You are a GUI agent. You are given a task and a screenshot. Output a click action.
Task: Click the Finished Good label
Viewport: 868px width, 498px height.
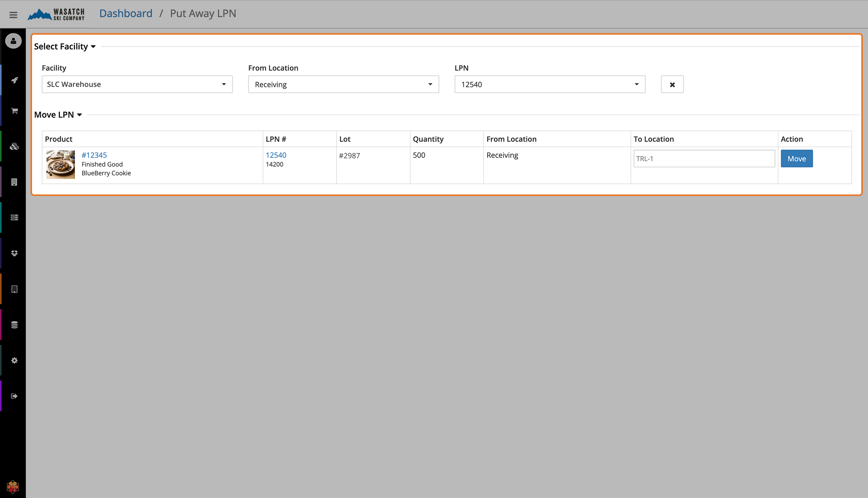tap(102, 164)
